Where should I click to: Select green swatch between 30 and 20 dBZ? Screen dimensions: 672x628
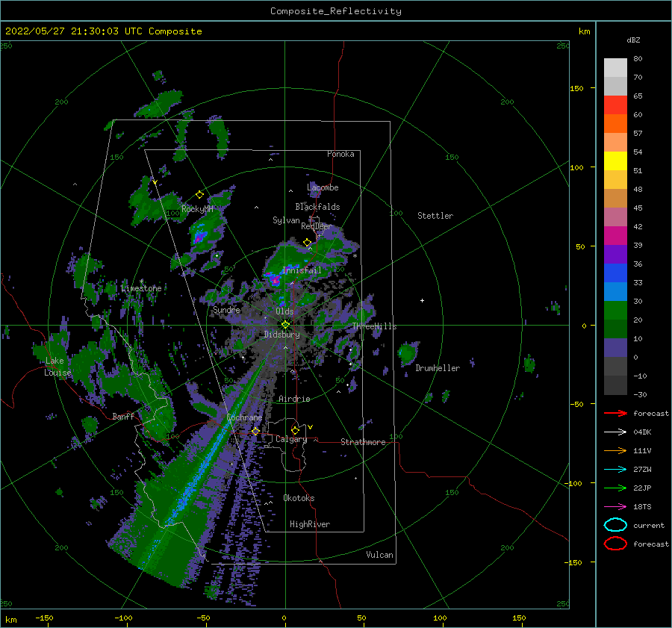tap(615, 310)
